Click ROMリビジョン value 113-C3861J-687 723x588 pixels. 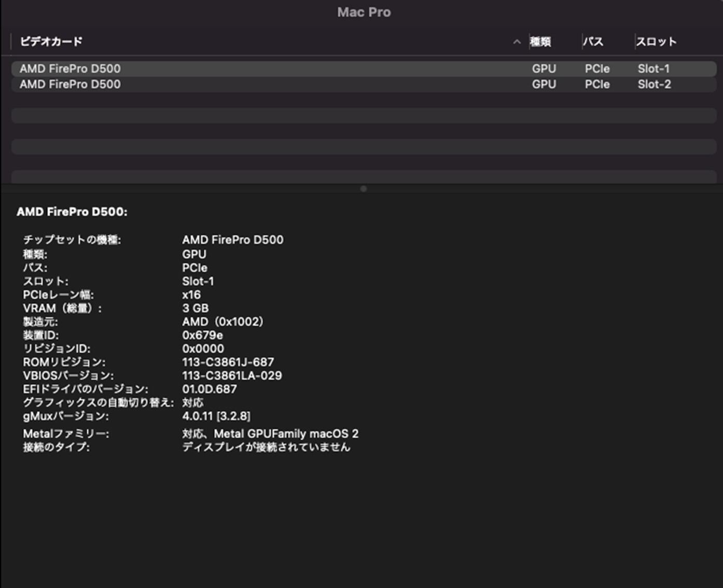(x=228, y=362)
